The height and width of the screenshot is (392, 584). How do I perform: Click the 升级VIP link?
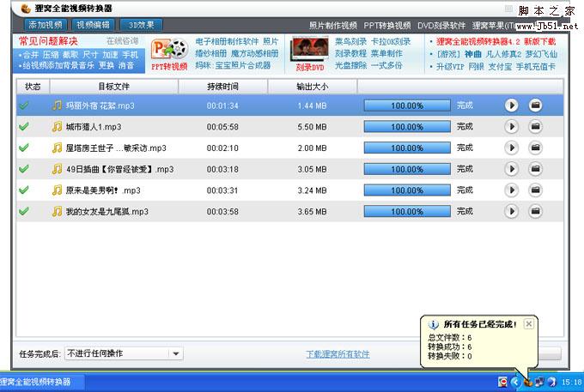(x=450, y=67)
